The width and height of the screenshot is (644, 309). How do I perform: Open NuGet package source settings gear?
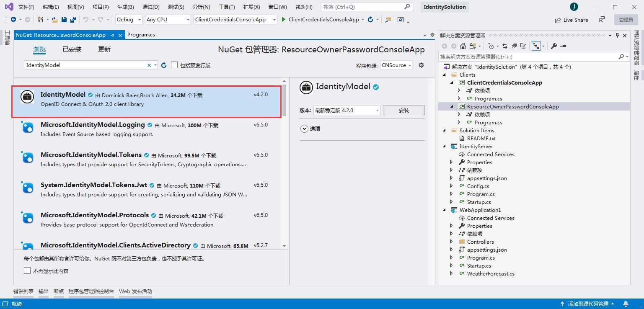coord(422,65)
